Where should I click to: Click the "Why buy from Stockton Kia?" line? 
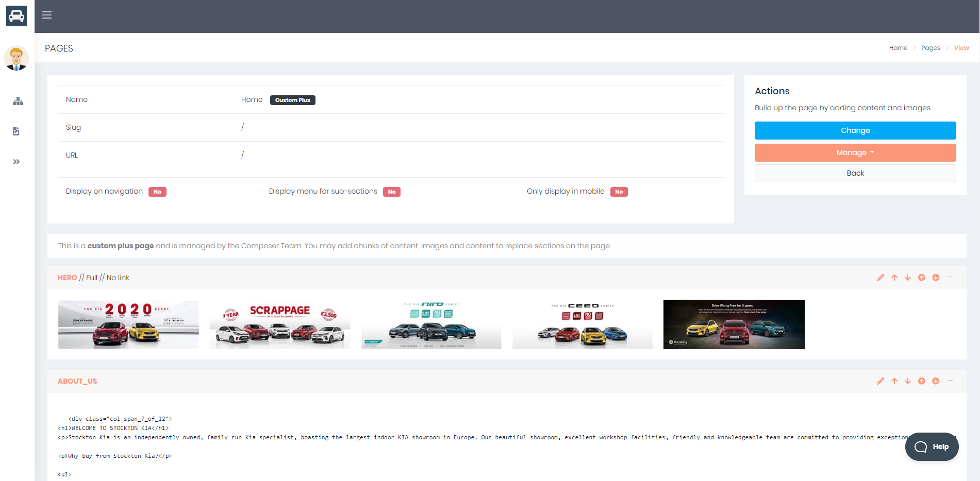tap(115, 456)
